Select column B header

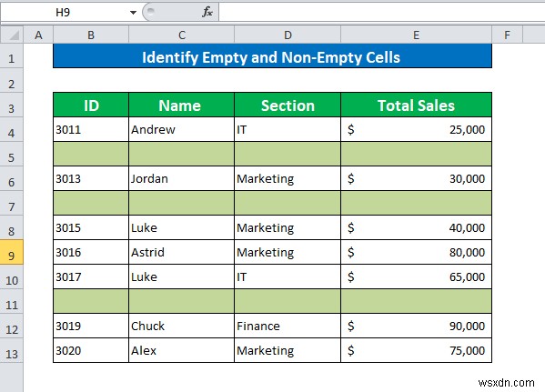click(91, 35)
